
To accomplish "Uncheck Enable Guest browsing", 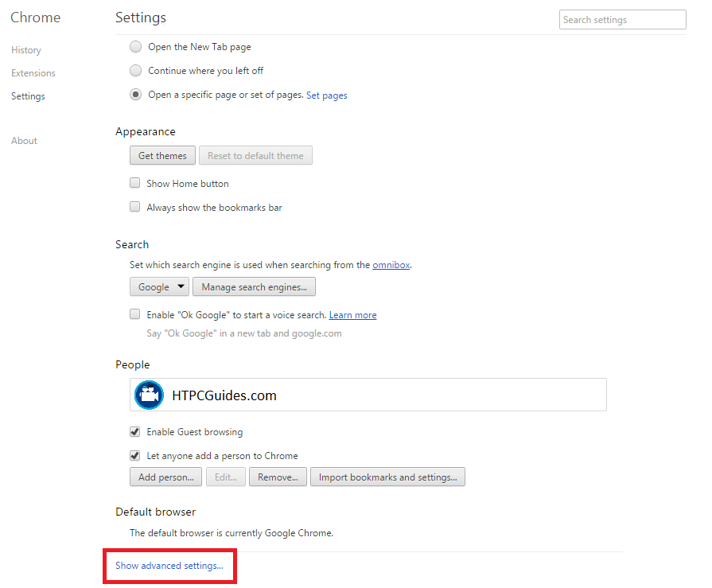I will tap(135, 432).
